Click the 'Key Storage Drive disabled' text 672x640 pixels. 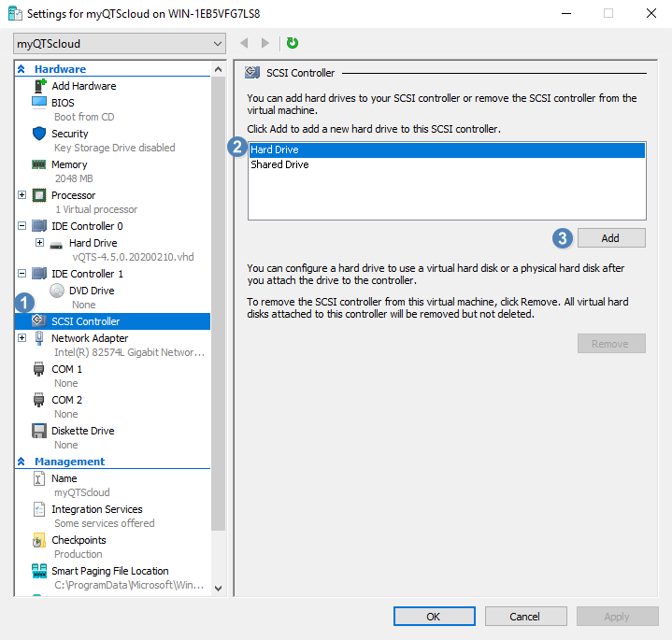[114, 148]
